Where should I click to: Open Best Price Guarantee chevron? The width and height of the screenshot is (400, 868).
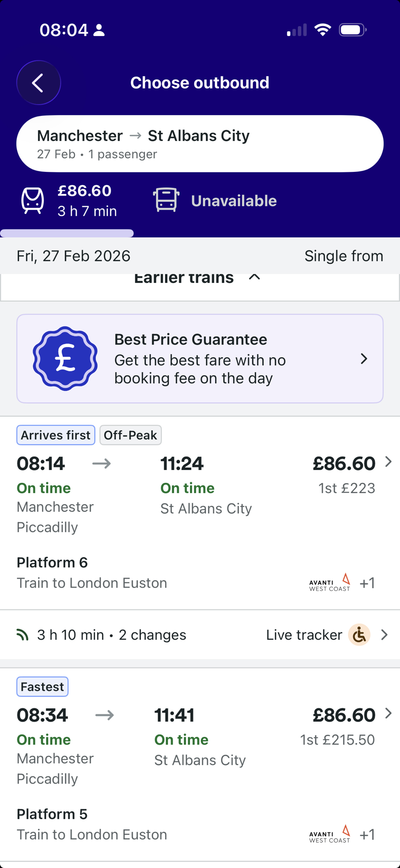coord(364,358)
